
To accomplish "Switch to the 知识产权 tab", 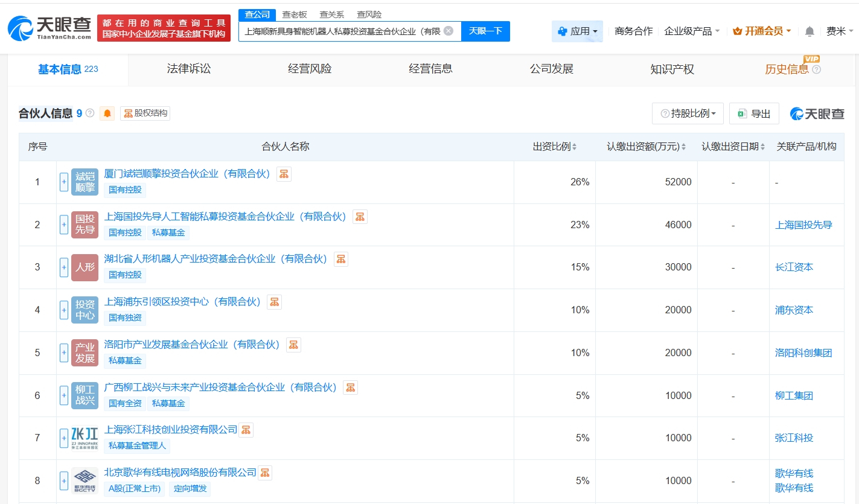I will [672, 69].
